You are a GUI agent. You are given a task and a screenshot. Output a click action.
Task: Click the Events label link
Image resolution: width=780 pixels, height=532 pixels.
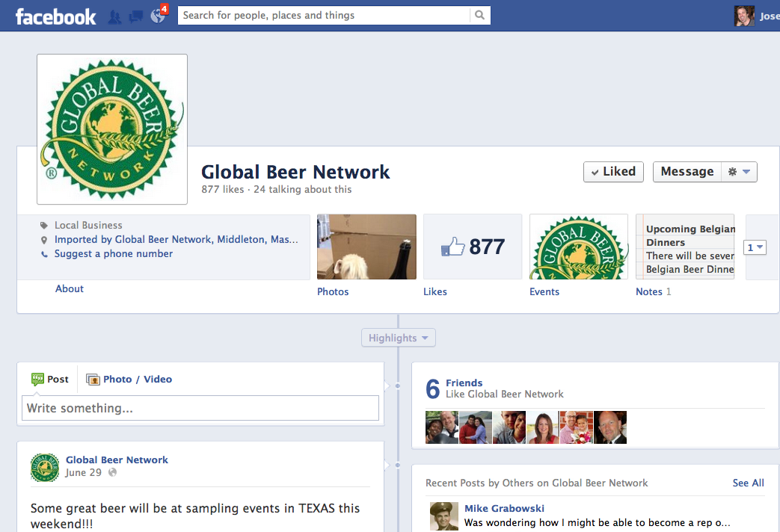point(544,292)
